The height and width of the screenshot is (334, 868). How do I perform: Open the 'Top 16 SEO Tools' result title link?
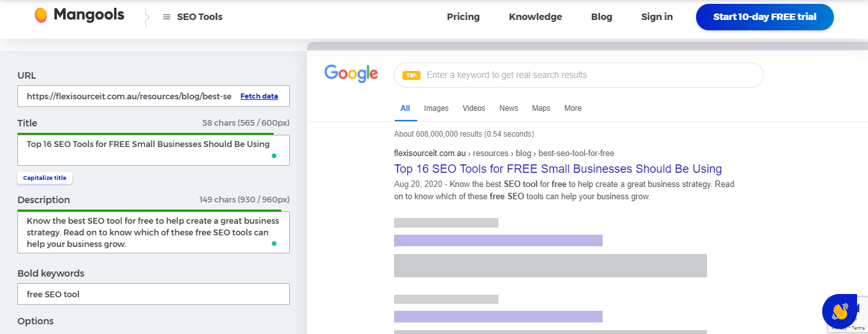pyautogui.click(x=558, y=169)
